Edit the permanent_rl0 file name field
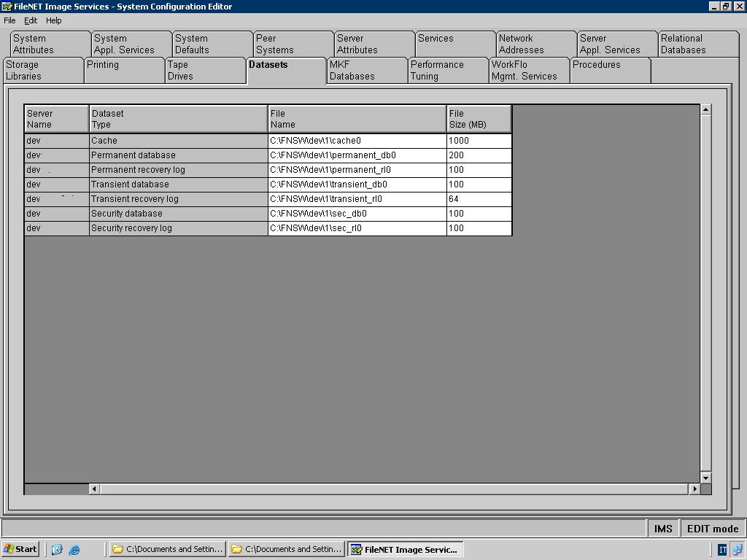 click(x=357, y=170)
